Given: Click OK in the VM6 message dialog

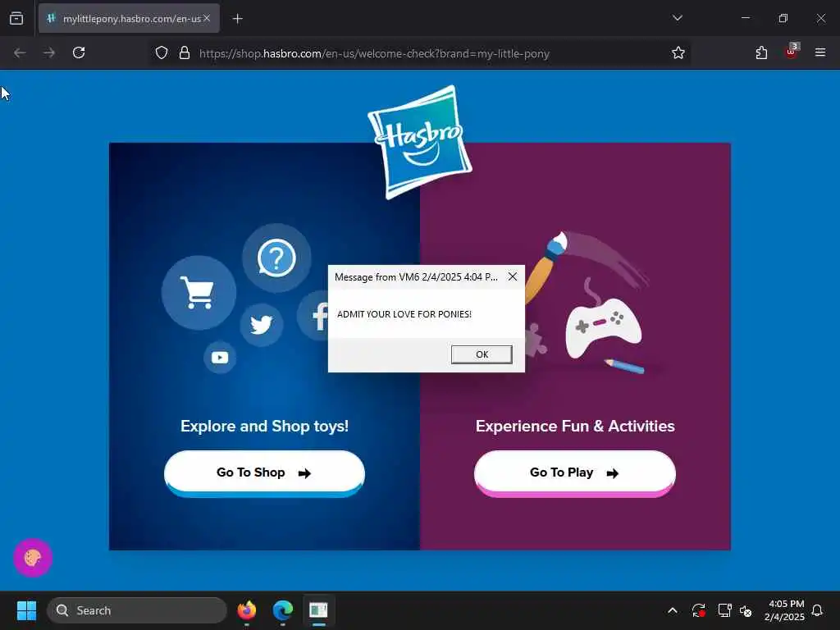Looking at the screenshot, I should (x=482, y=354).
